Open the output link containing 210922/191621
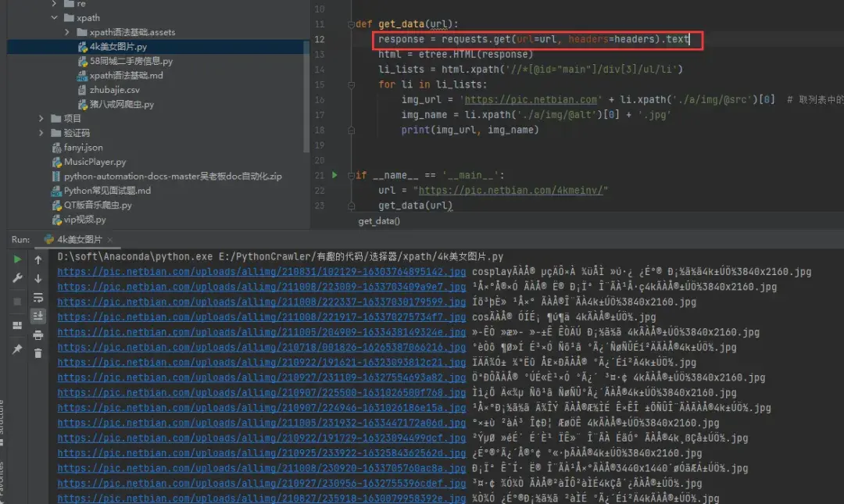 [261, 363]
